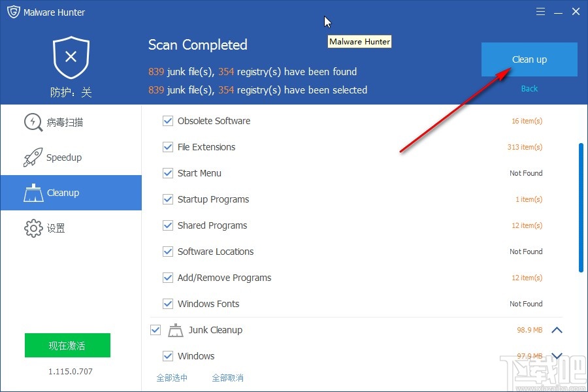Select the 病毒扫描 virus scan sidebar icon
This screenshot has height=392, width=588.
tap(33, 122)
